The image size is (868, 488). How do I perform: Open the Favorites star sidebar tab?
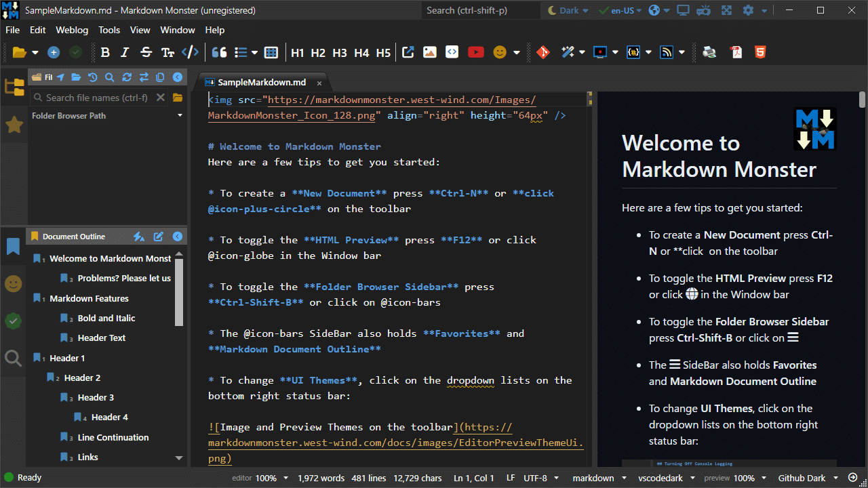(14, 125)
